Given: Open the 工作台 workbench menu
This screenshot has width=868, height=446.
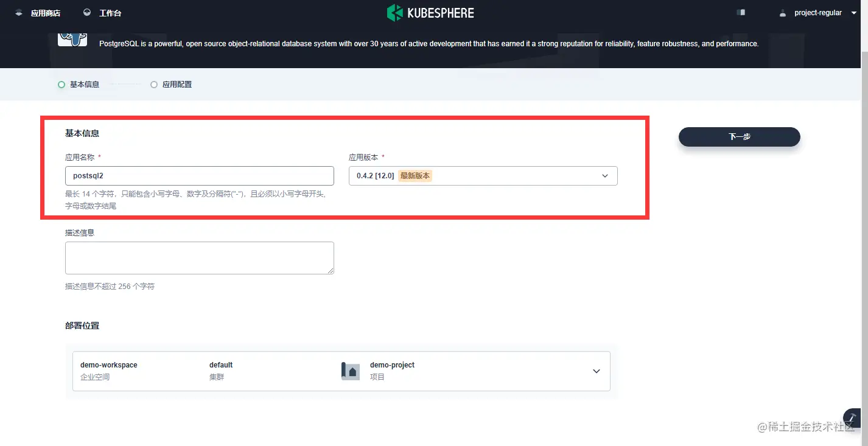Looking at the screenshot, I should pos(110,13).
